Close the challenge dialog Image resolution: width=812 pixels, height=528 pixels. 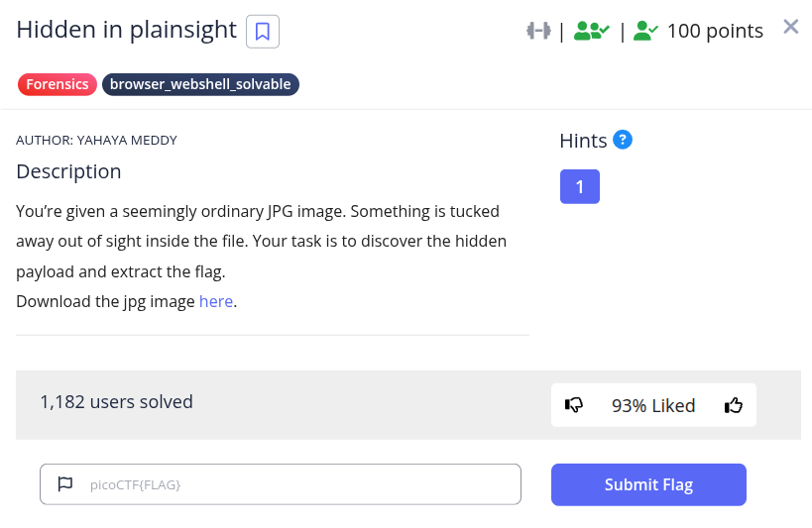point(790,27)
